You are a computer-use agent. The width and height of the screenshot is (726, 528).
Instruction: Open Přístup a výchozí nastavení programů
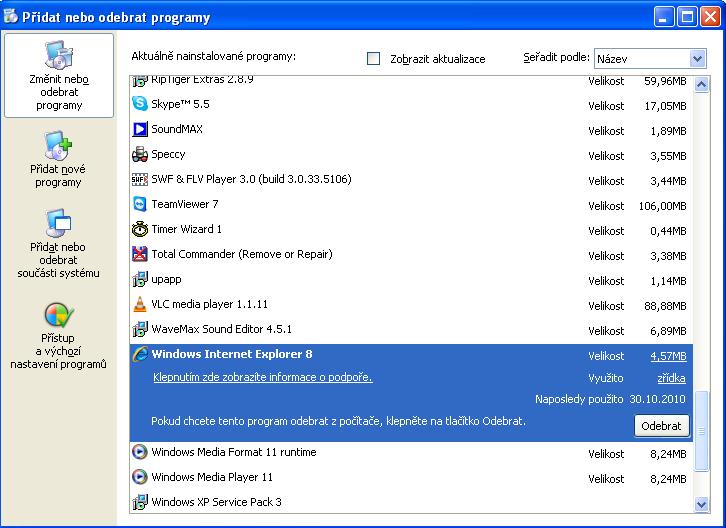point(58,336)
